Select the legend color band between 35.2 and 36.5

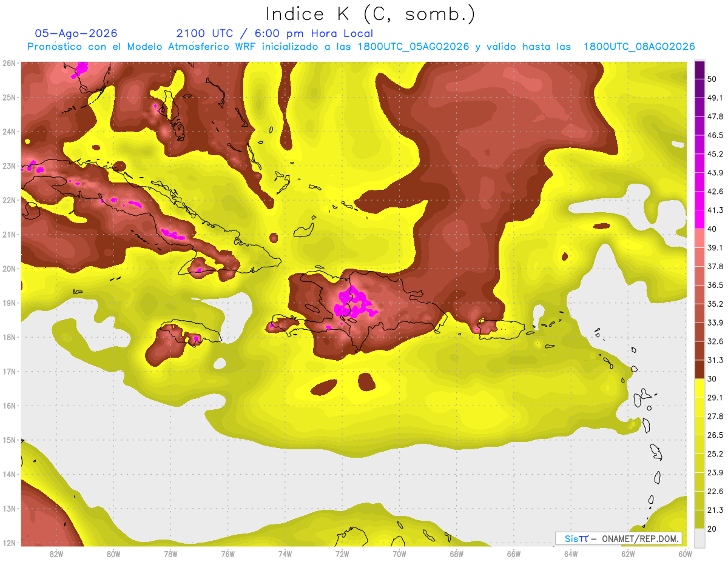(699, 294)
